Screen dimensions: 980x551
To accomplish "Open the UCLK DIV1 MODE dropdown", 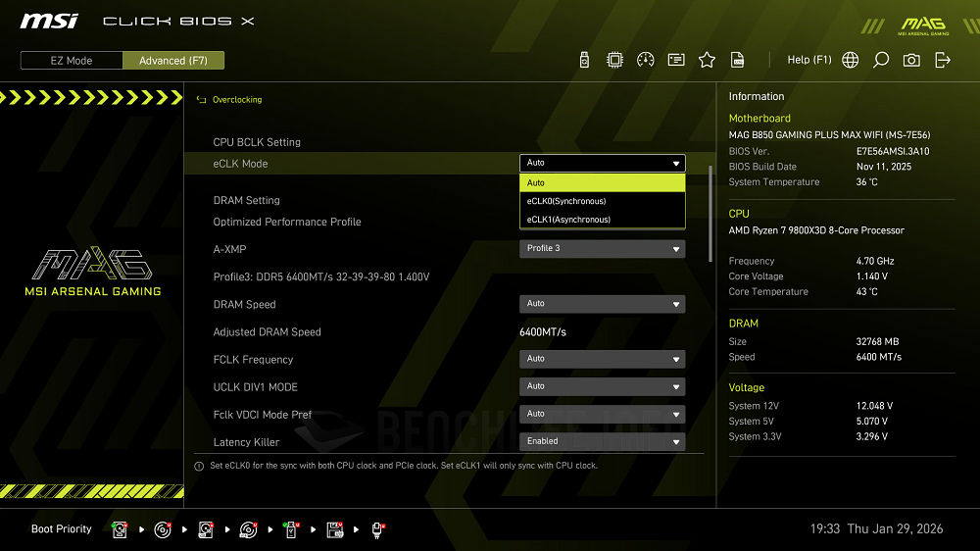I will 603,386.
